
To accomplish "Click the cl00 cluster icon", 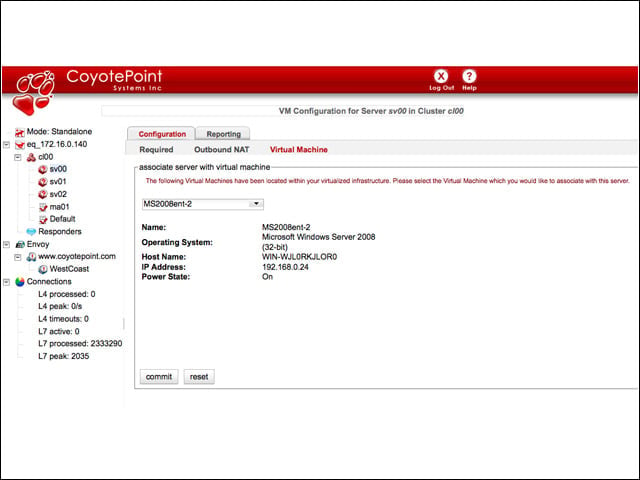I will 31,157.
